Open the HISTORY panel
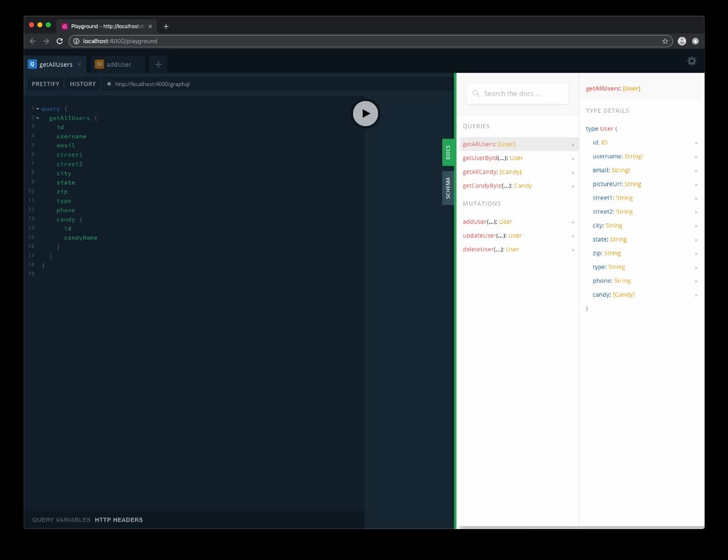Screen dimensions: 728x560 83,84
